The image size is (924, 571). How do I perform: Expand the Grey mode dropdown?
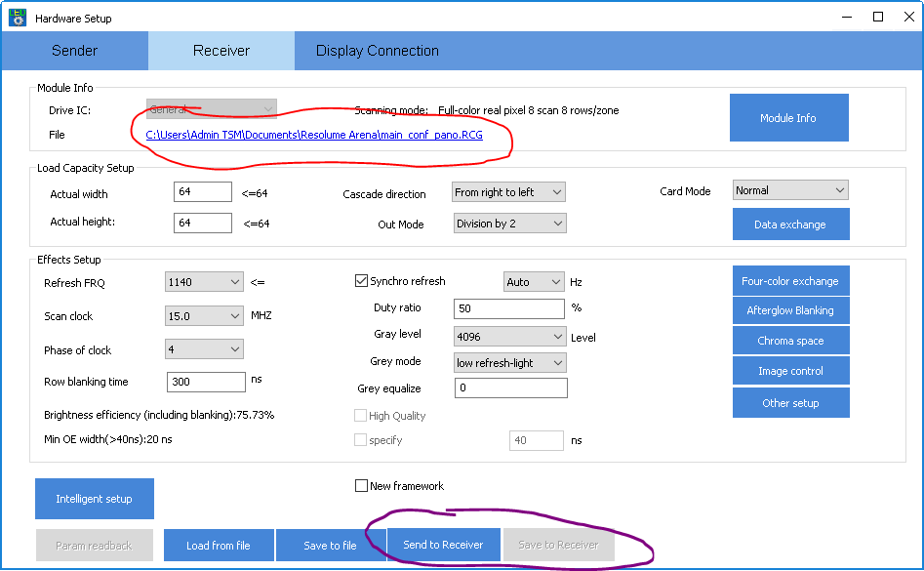(510, 362)
